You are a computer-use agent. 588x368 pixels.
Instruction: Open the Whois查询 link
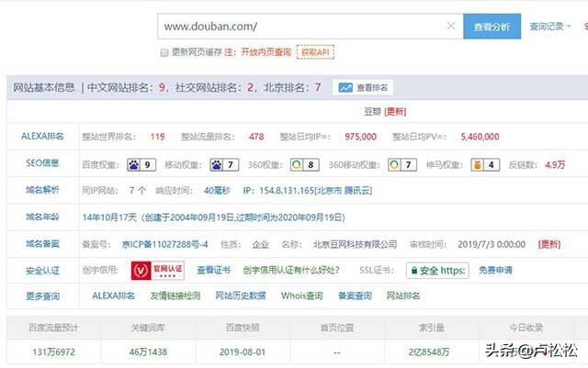click(x=302, y=296)
